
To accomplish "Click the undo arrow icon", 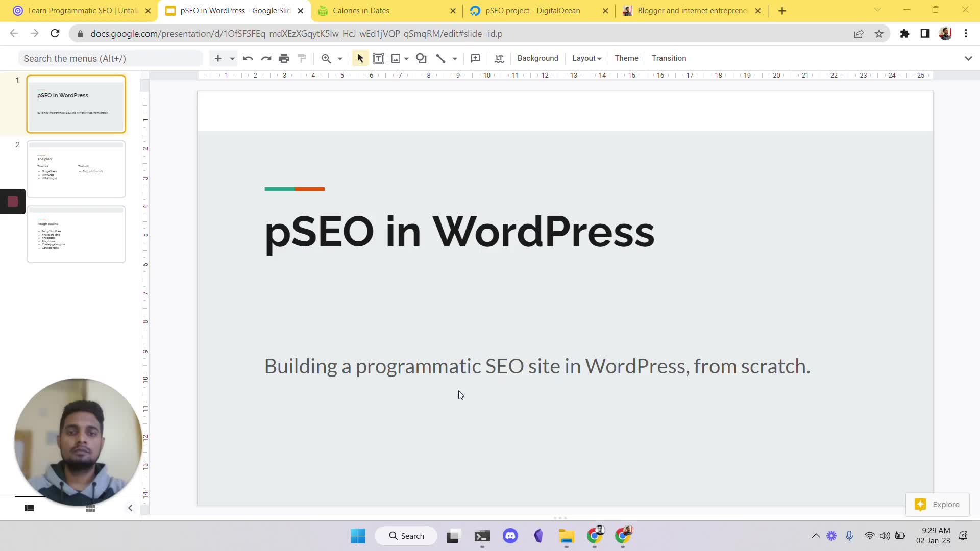I will pos(248,58).
